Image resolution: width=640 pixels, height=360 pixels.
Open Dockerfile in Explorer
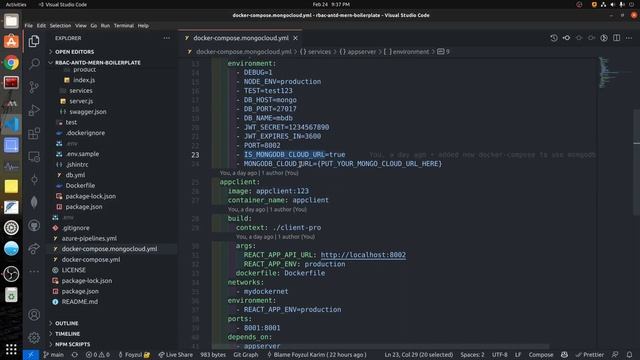(80, 186)
